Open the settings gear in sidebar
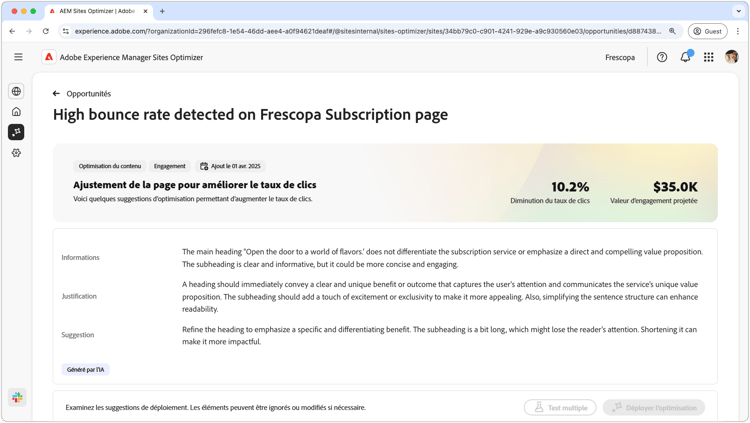This screenshot has height=423, width=750. (16, 153)
